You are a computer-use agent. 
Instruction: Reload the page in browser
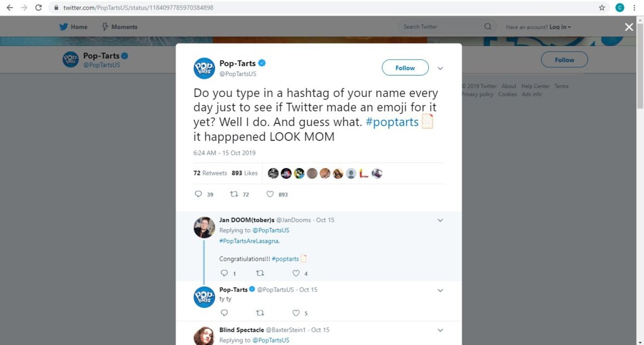pos(38,8)
